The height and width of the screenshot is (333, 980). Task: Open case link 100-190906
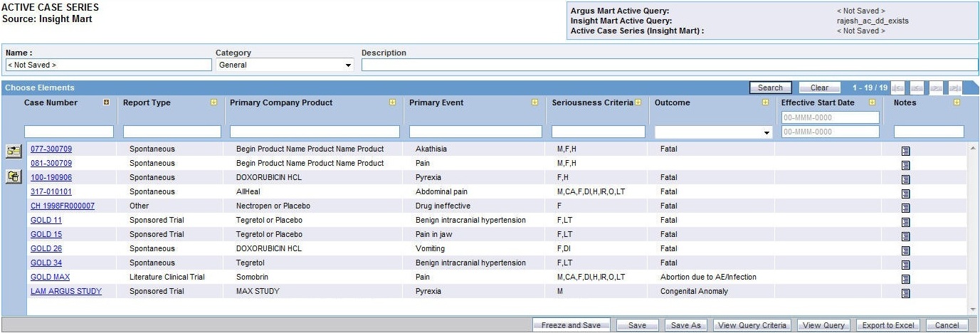pos(51,178)
